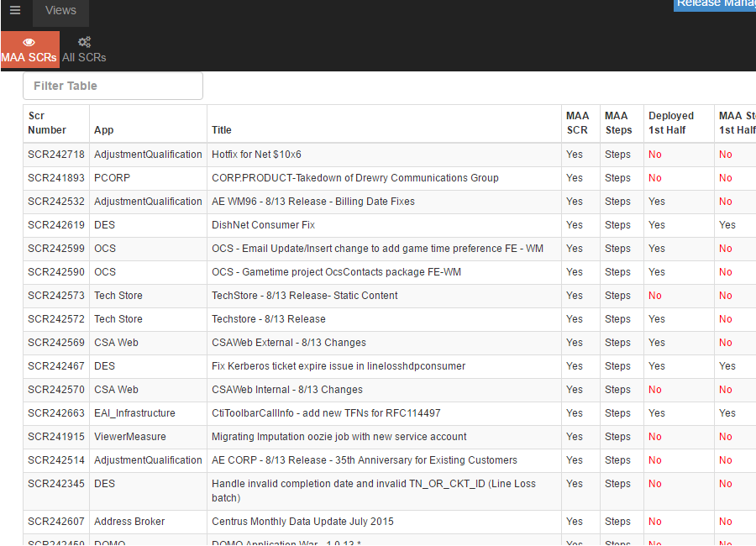Image resolution: width=756 pixels, height=546 pixels.
Task: Open the Views menu
Action: tap(60, 10)
